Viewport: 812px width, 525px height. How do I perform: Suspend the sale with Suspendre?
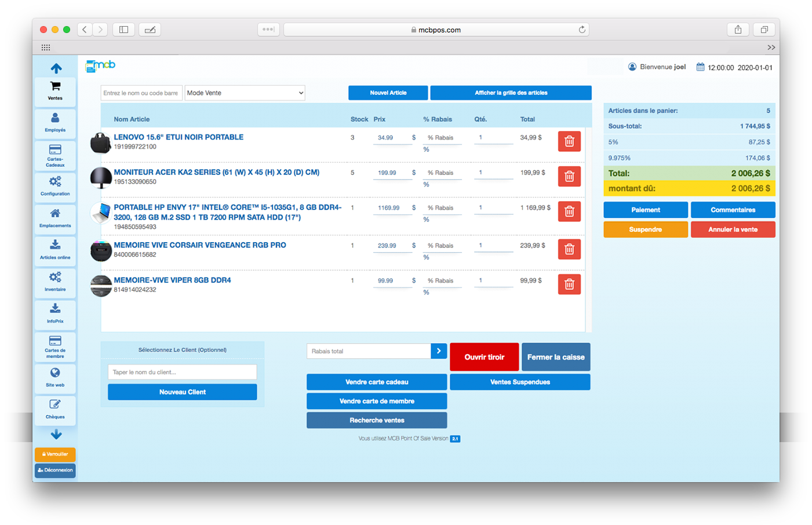click(x=646, y=229)
